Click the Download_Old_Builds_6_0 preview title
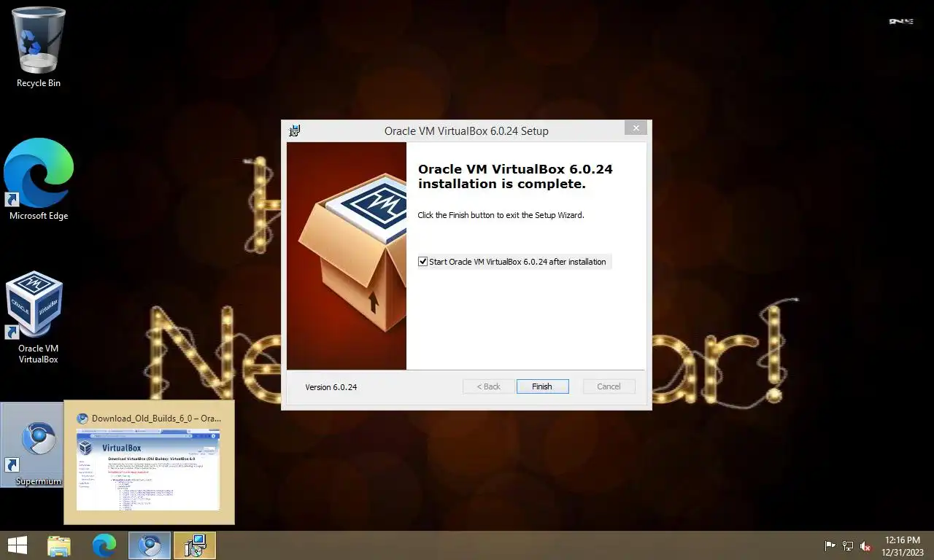 click(156, 419)
